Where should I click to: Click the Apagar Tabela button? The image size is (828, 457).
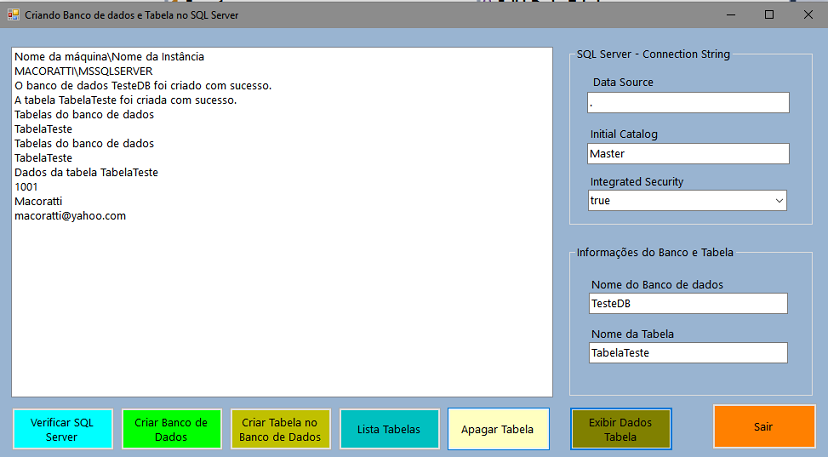498,429
